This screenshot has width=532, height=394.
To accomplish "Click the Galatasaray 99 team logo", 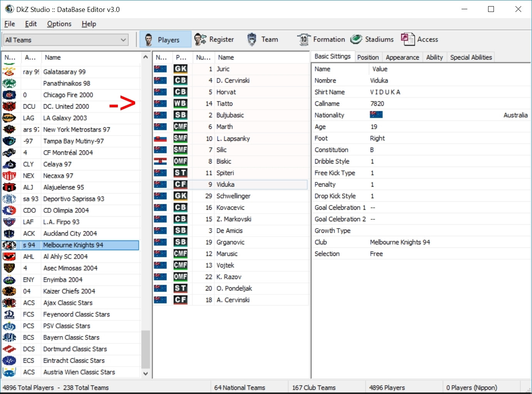I will coord(9,72).
